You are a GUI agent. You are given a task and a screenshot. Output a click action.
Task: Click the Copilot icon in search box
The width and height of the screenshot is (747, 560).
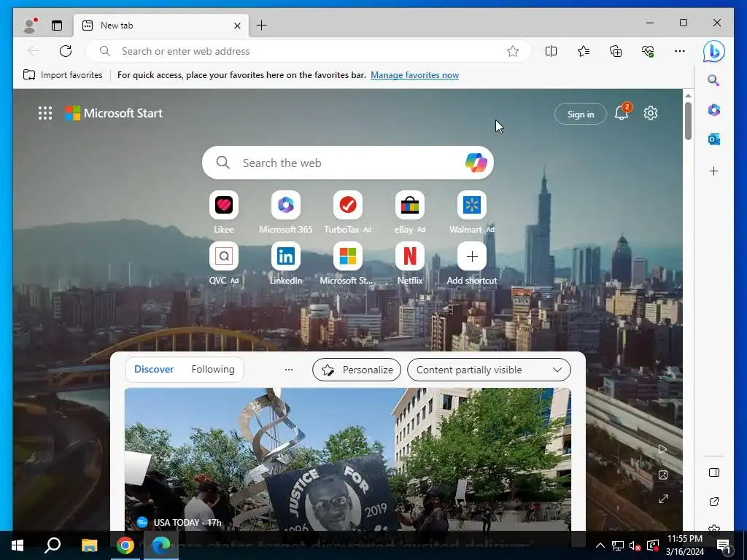click(x=476, y=163)
